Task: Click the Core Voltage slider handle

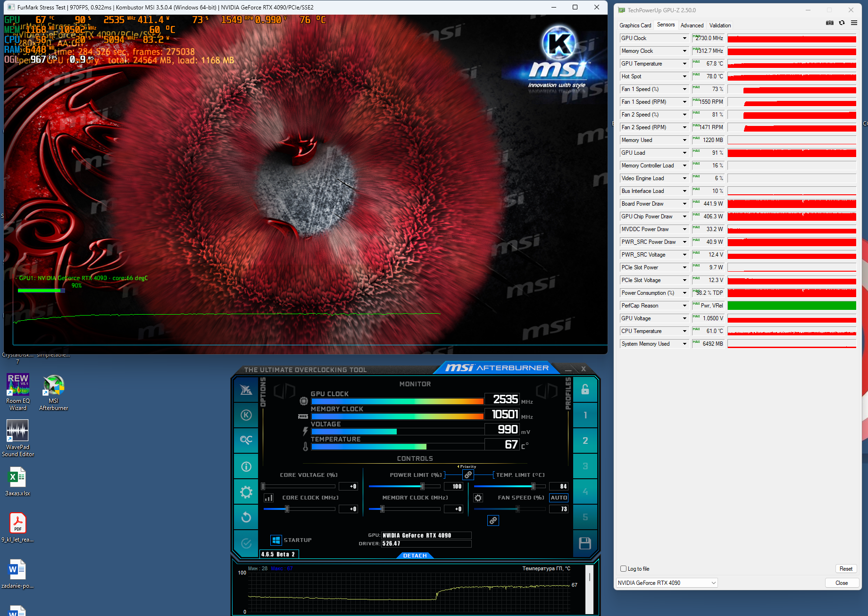Action: (x=263, y=486)
